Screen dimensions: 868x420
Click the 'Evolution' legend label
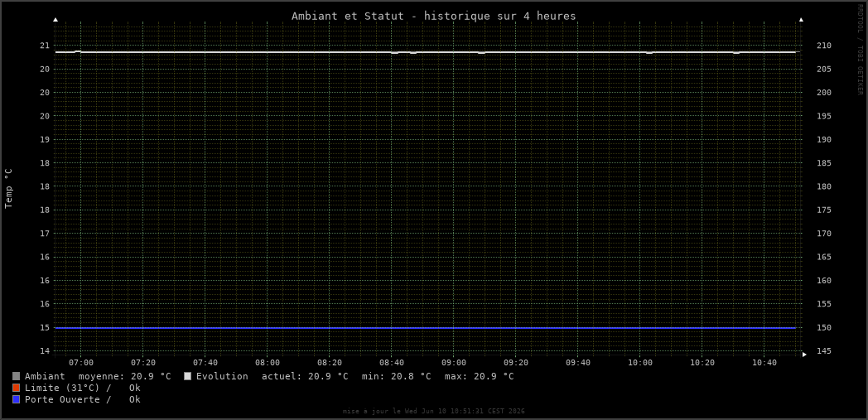point(222,376)
